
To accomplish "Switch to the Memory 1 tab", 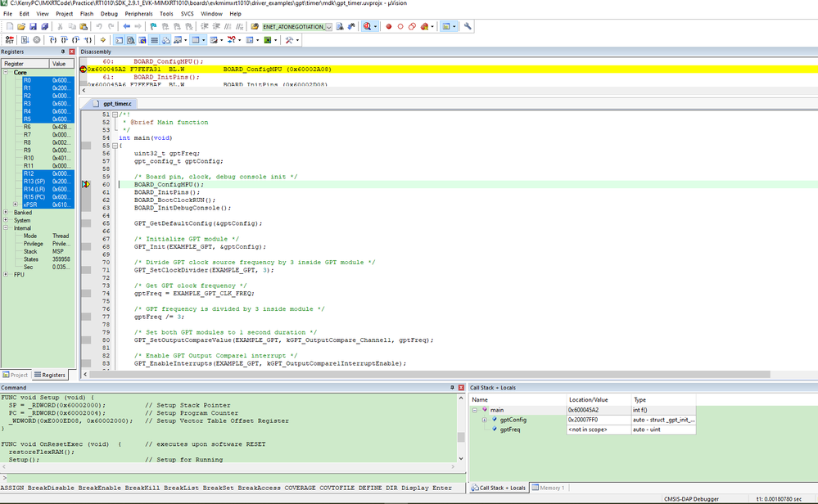I will [549, 488].
